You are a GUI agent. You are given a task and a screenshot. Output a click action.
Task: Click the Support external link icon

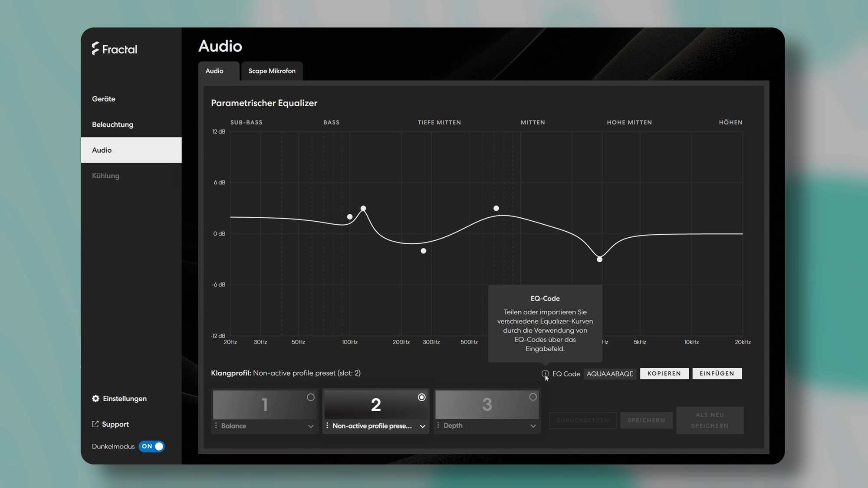(x=95, y=424)
